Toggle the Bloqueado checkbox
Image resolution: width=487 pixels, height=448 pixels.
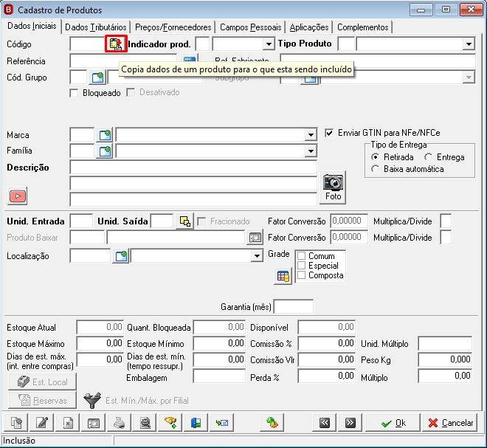(75, 93)
